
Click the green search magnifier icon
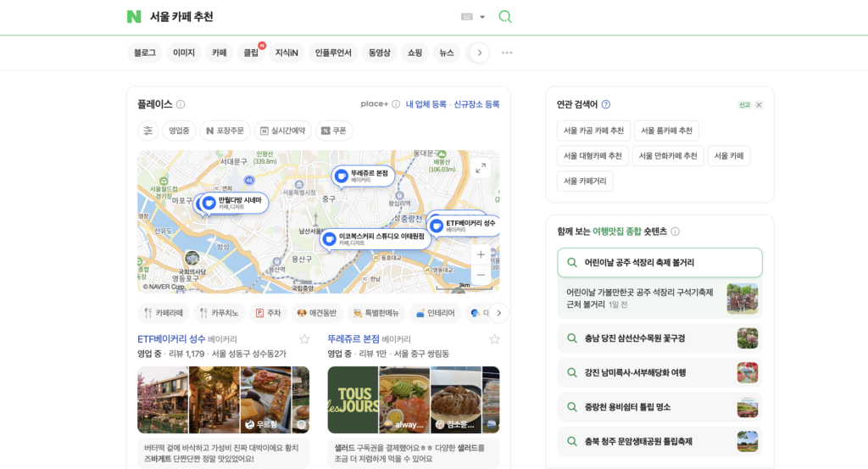pyautogui.click(x=505, y=17)
